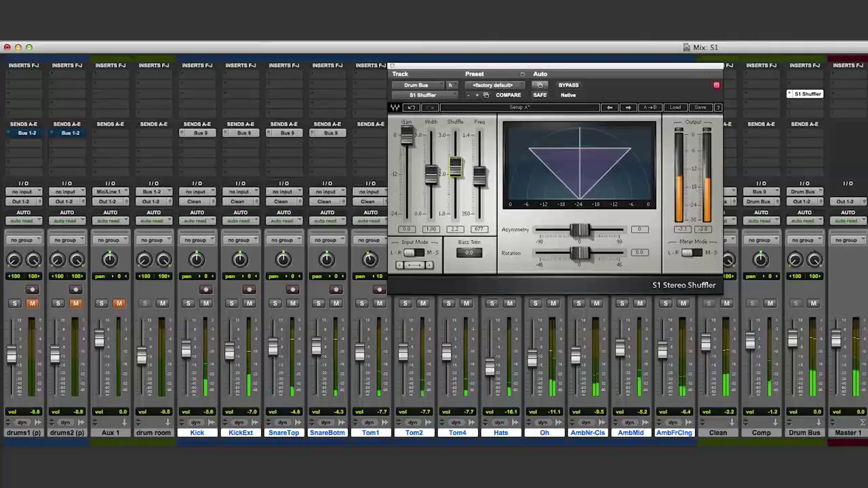Click the Rotation slider handle
The image size is (868, 488).
[x=580, y=253]
